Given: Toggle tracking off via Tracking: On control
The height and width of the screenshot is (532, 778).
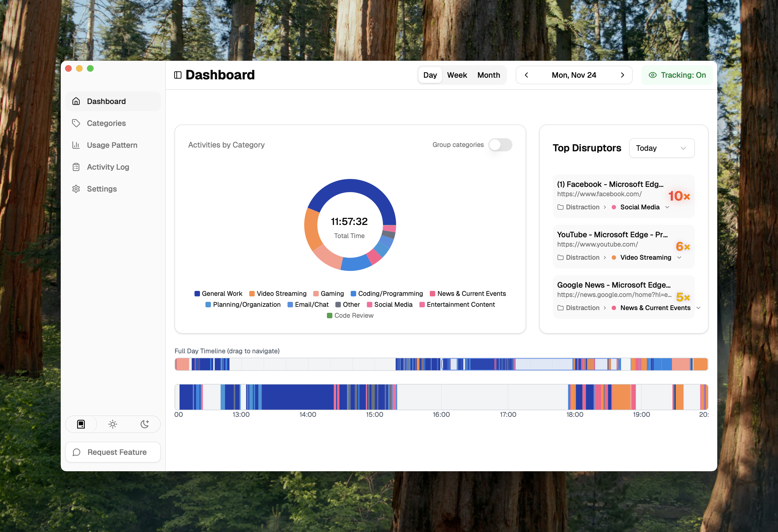Looking at the screenshot, I should point(677,75).
